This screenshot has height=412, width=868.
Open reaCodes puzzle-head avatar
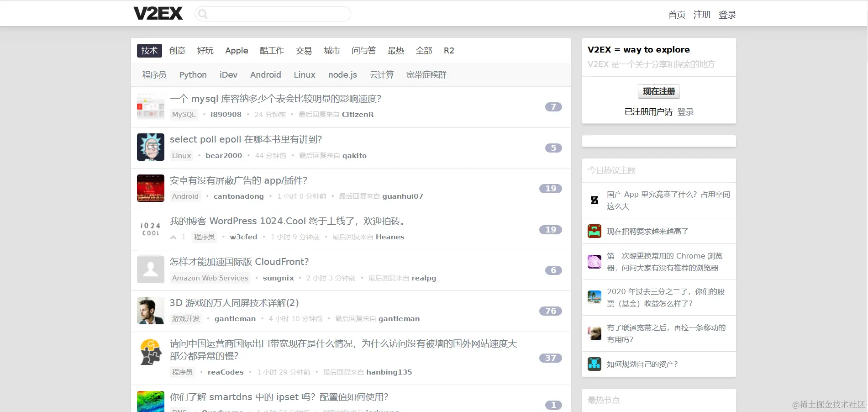(151, 351)
